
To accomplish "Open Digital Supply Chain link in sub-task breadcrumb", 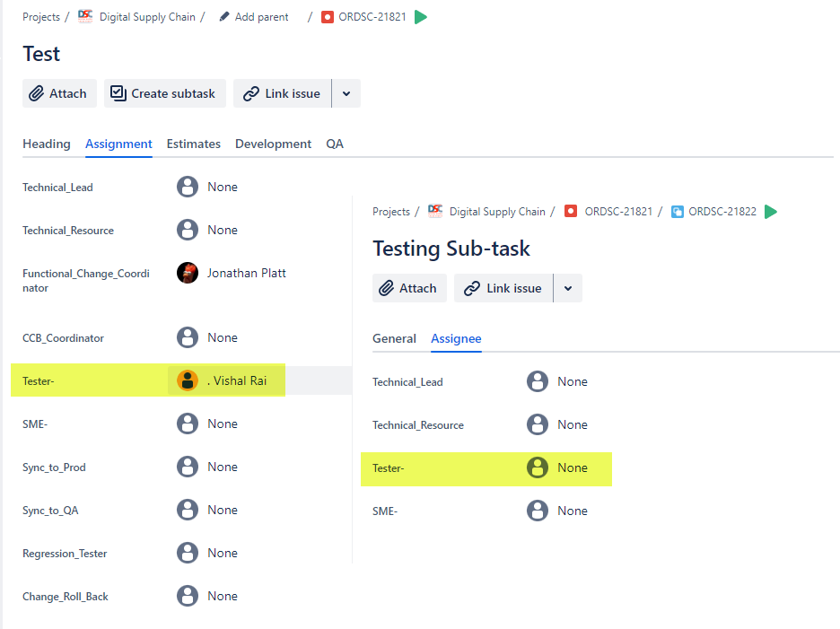I will [497, 212].
